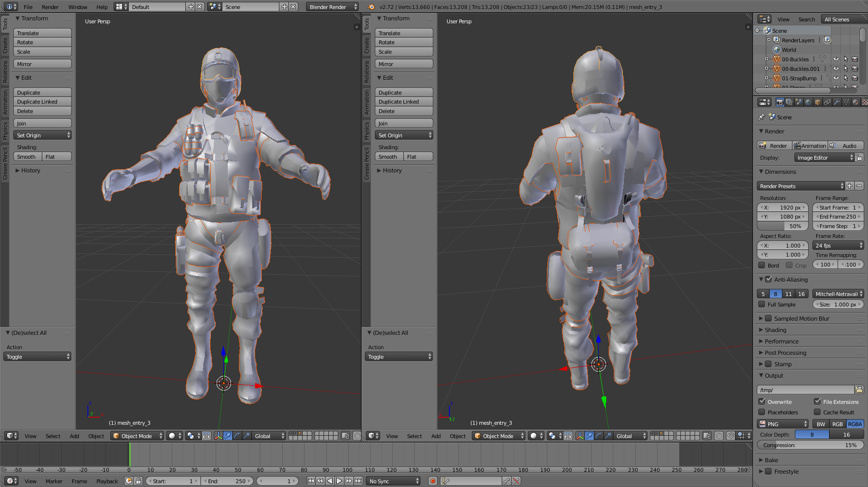Toggle the eye icon for 00-Buckles

pos(836,59)
